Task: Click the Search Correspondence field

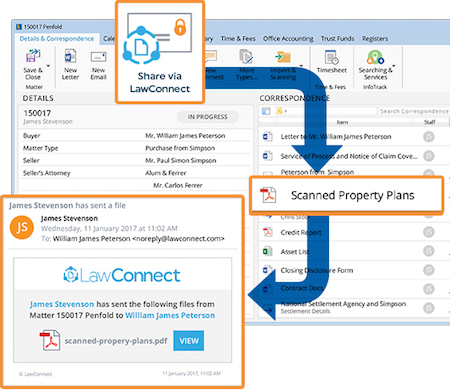Action: coord(414,111)
